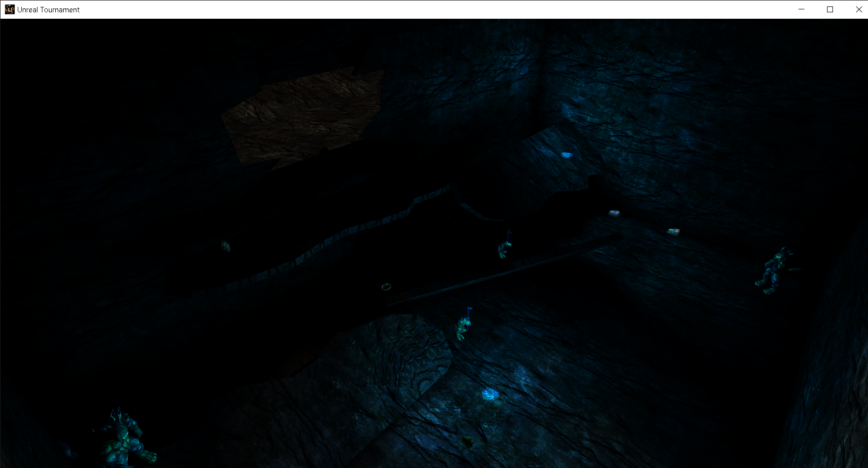This screenshot has width=868, height=468.
Task: Click the Unreal Tournament logo icon
Action: 9,9
